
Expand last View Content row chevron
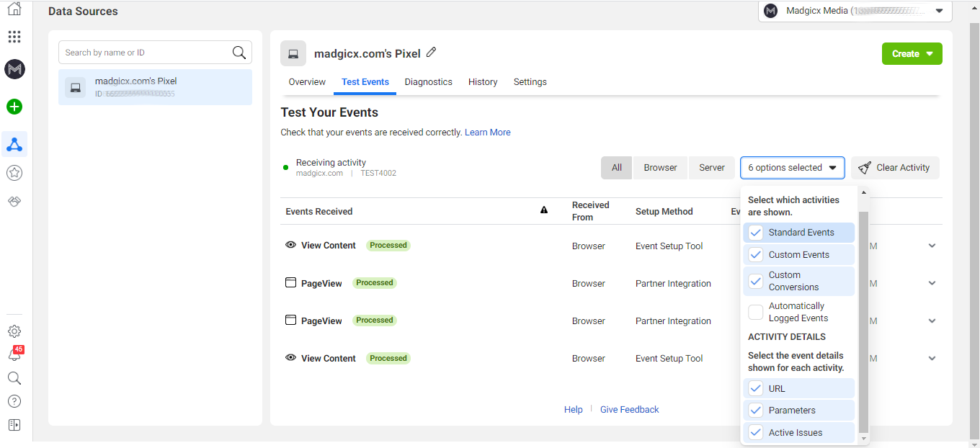tap(932, 358)
